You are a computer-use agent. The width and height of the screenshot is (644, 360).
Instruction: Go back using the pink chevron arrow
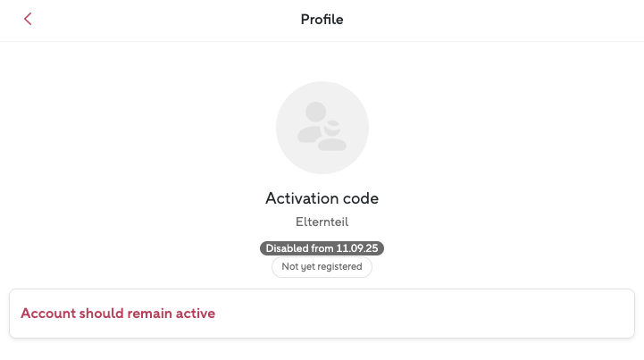(28, 19)
